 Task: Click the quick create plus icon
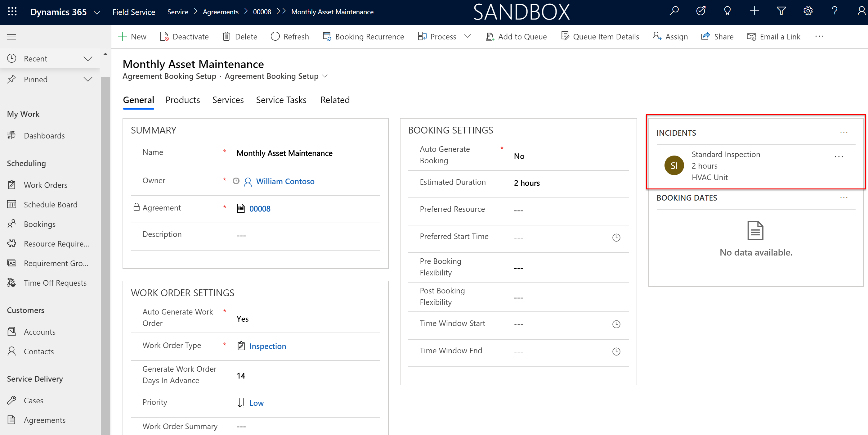754,11
